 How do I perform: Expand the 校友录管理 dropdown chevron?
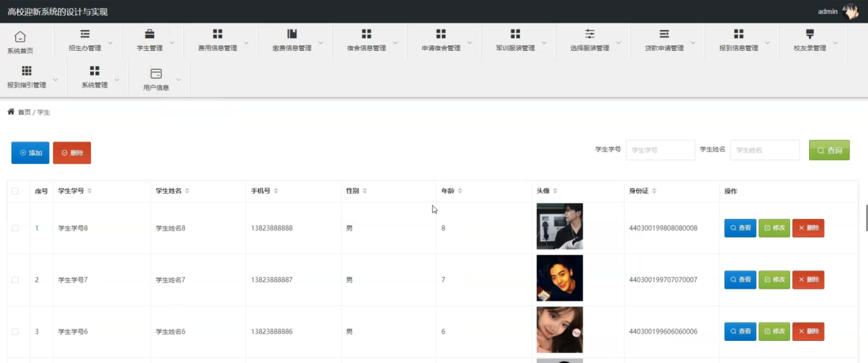point(834,43)
